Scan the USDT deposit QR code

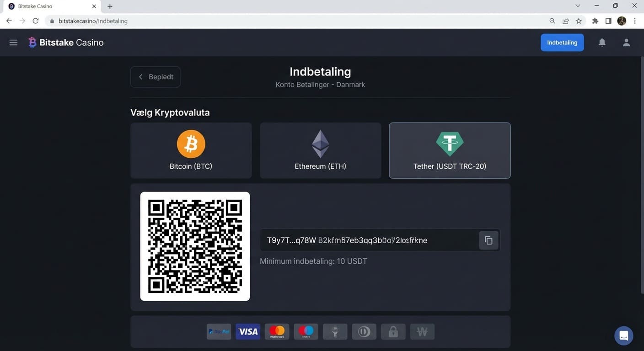195,246
